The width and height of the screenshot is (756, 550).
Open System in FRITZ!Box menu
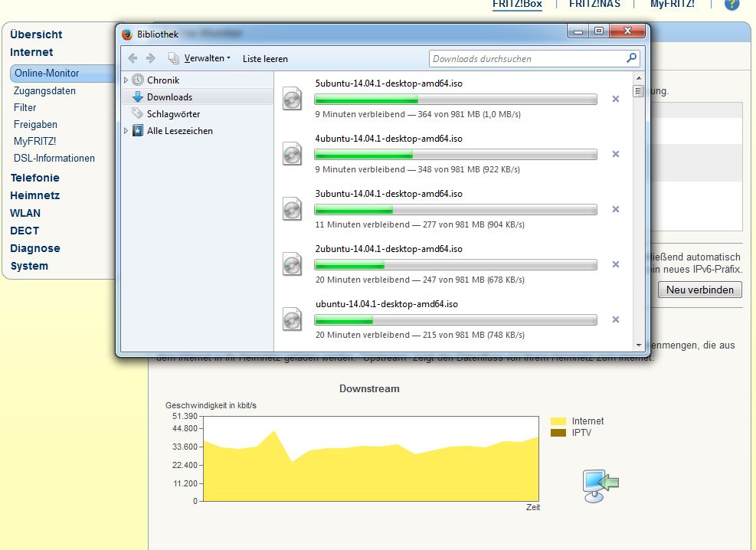tap(29, 266)
